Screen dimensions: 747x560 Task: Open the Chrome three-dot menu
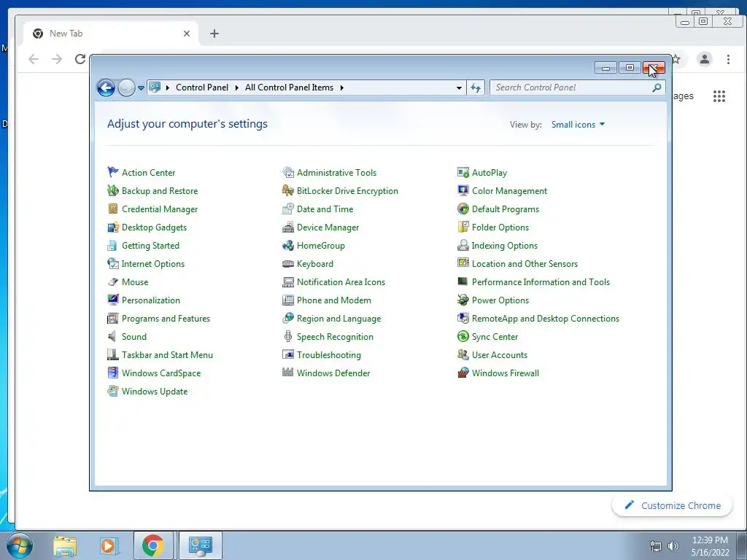728,59
